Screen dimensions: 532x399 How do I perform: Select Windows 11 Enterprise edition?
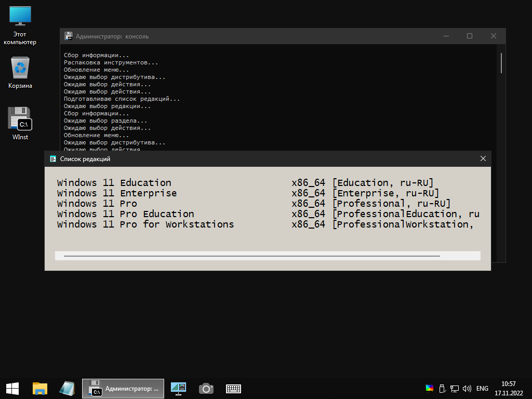[268, 193]
